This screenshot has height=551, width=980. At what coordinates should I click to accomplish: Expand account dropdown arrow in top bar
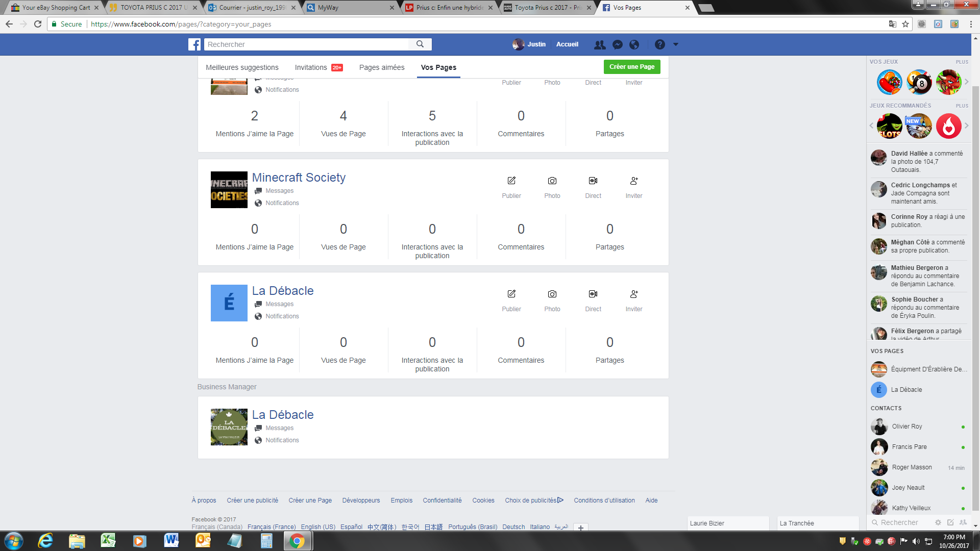click(676, 44)
